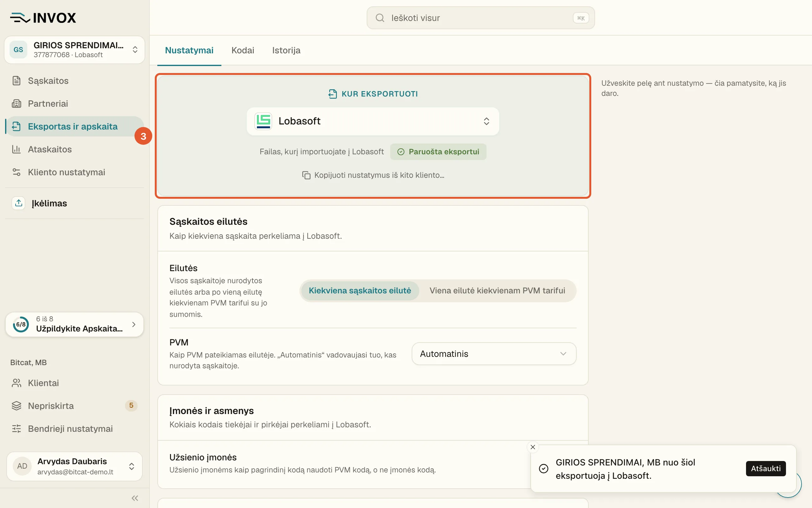Switch to the Kodai tab

243,50
